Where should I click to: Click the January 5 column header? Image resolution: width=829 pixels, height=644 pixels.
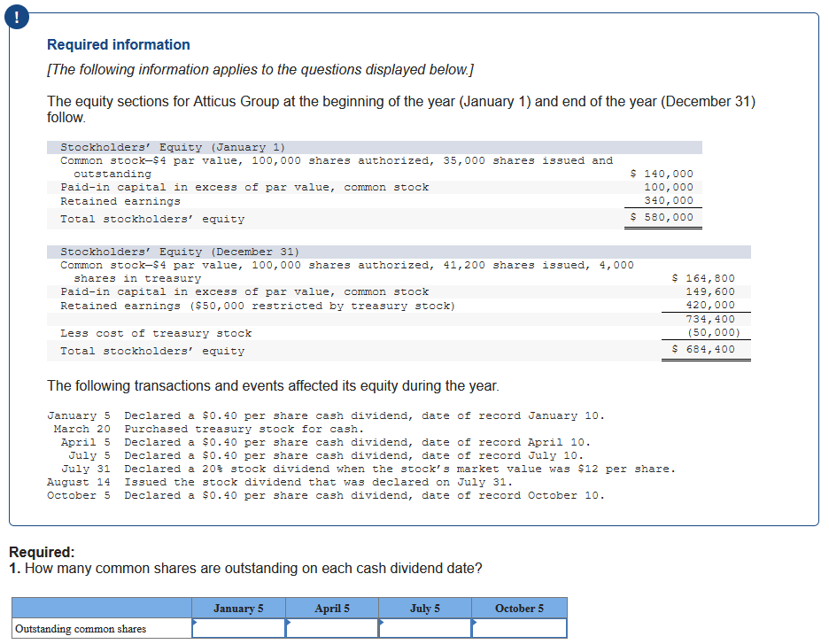pos(238,608)
